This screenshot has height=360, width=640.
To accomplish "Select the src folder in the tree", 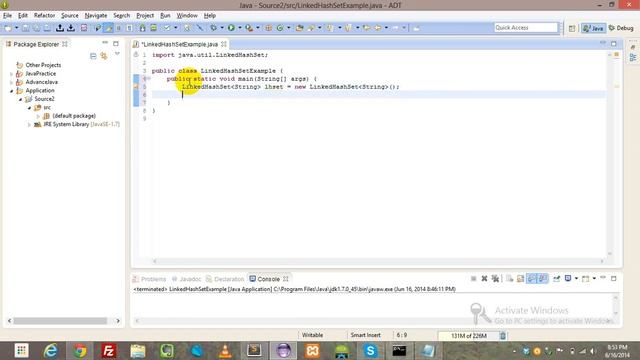I will click(47, 107).
